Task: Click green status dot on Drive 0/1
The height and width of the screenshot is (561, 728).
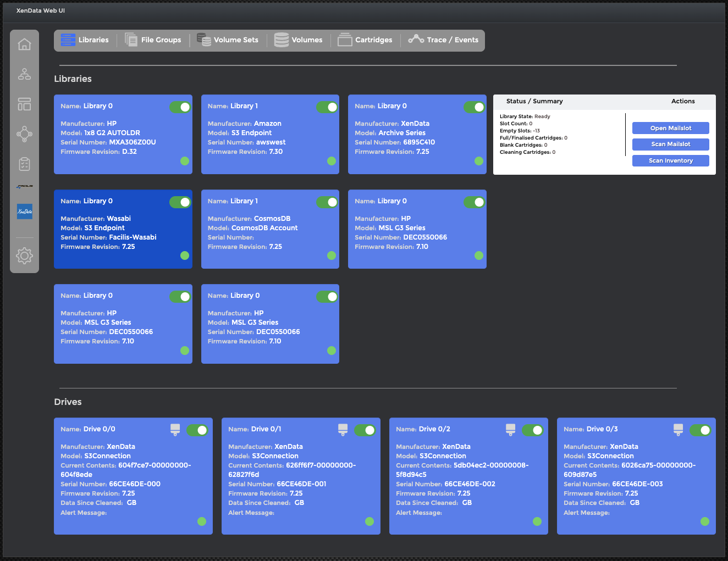Action: 369,521
